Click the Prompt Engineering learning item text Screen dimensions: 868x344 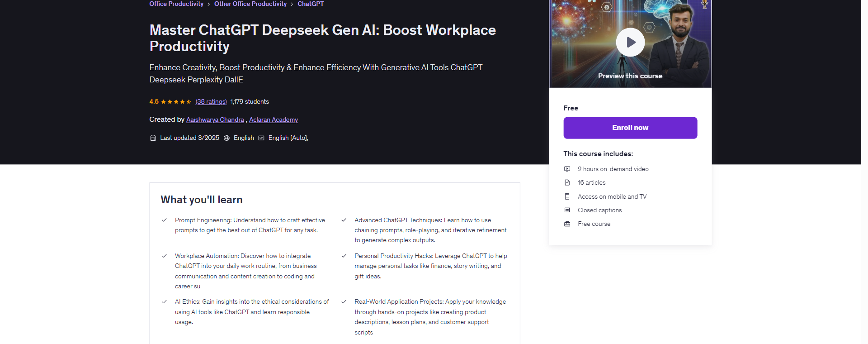pyautogui.click(x=250, y=225)
